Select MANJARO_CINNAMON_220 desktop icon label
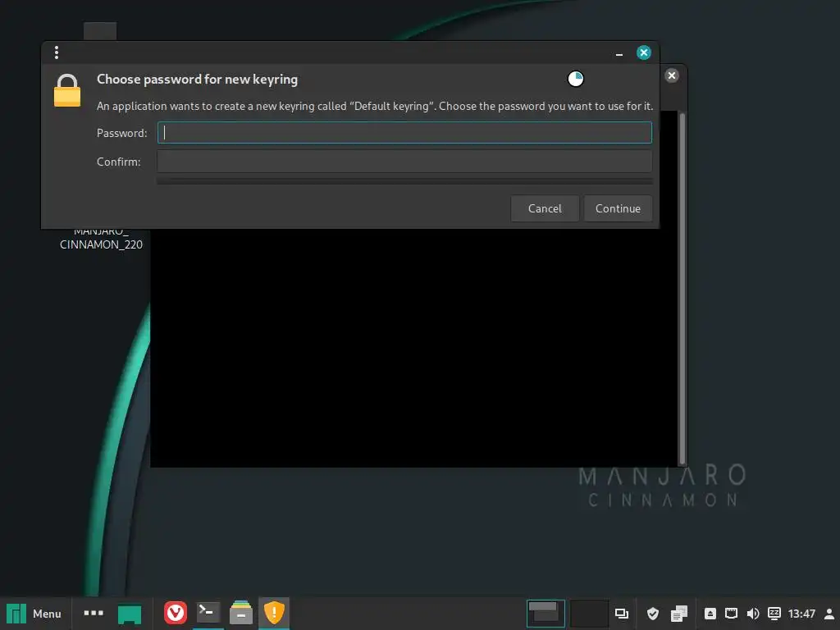This screenshot has height=630, width=840. click(x=101, y=239)
